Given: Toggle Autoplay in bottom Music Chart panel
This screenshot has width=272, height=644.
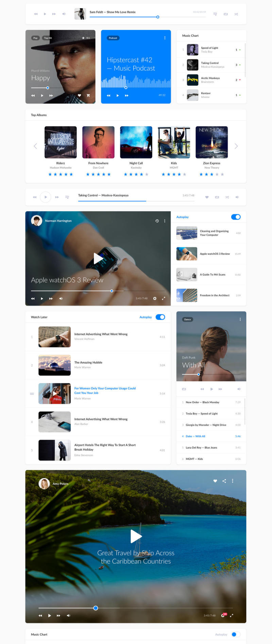Looking at the screenshot, I should (x=235, y=634).
